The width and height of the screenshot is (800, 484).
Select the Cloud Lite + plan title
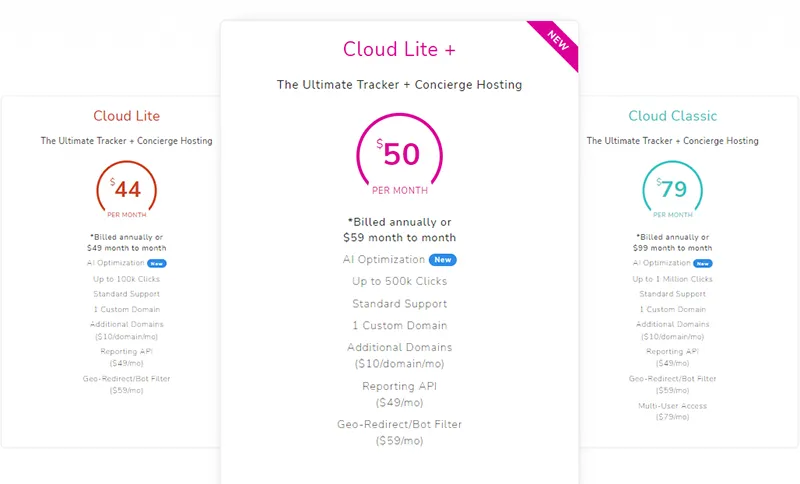pyautogui.click(x=399, y=49)
